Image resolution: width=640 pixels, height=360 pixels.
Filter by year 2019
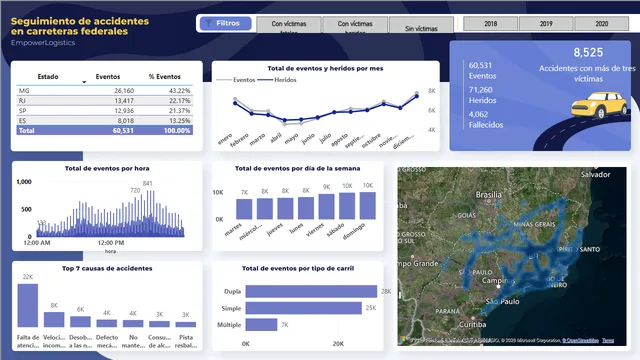click(x=546, y=24)
